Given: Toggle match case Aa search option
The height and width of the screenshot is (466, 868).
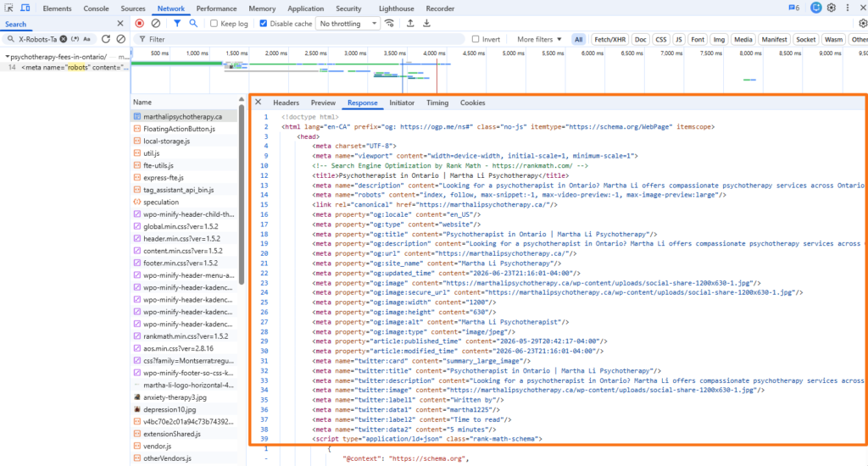Looking at the screenshot, I should (87, 39).
